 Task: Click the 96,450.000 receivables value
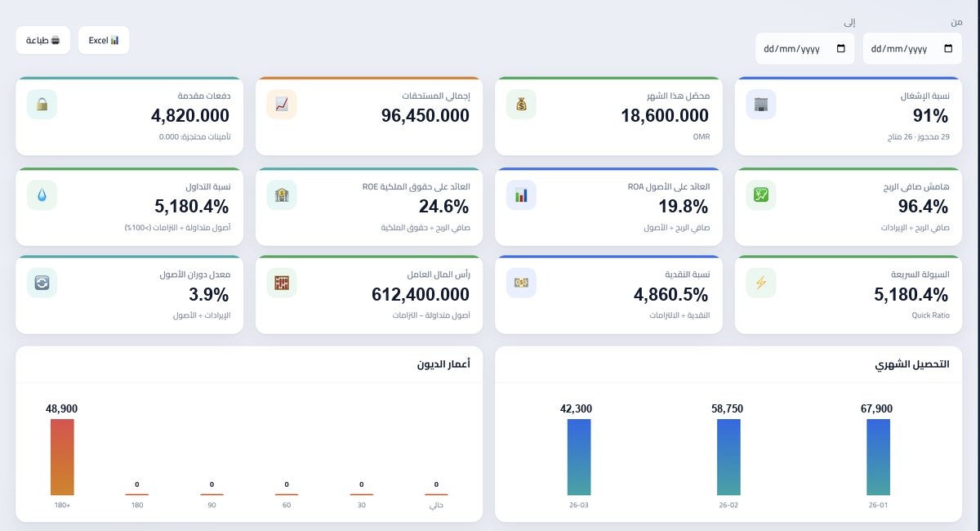coord(425,115)
